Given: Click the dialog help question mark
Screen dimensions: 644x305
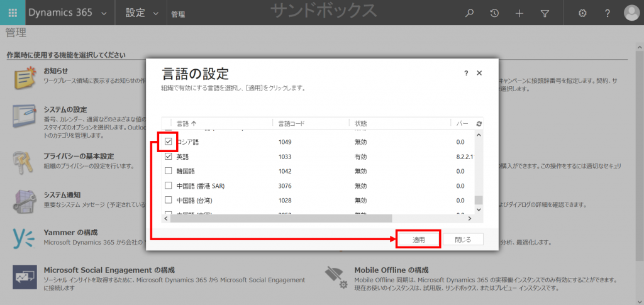Looking at the screenshot, I should click(466, 73).
